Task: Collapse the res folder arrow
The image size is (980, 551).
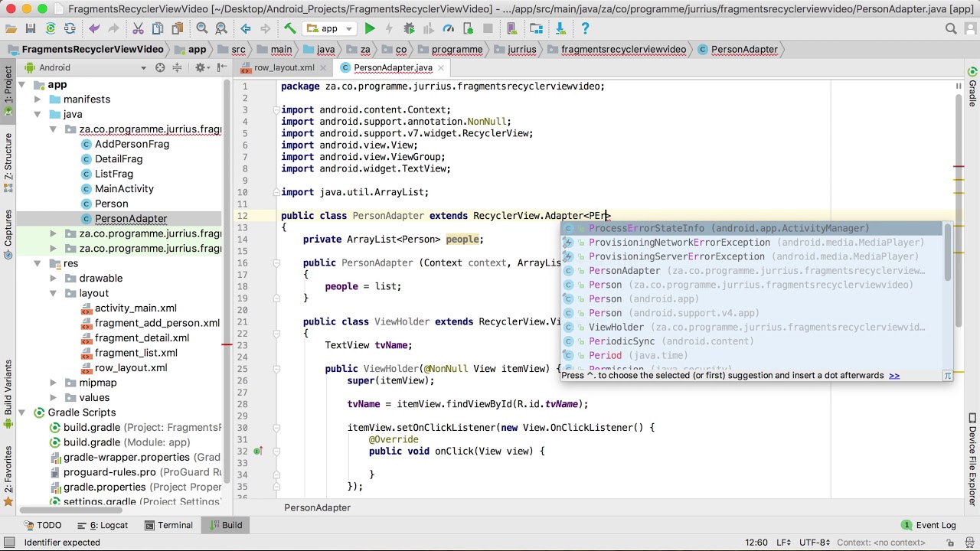Action: pos(38,263)
